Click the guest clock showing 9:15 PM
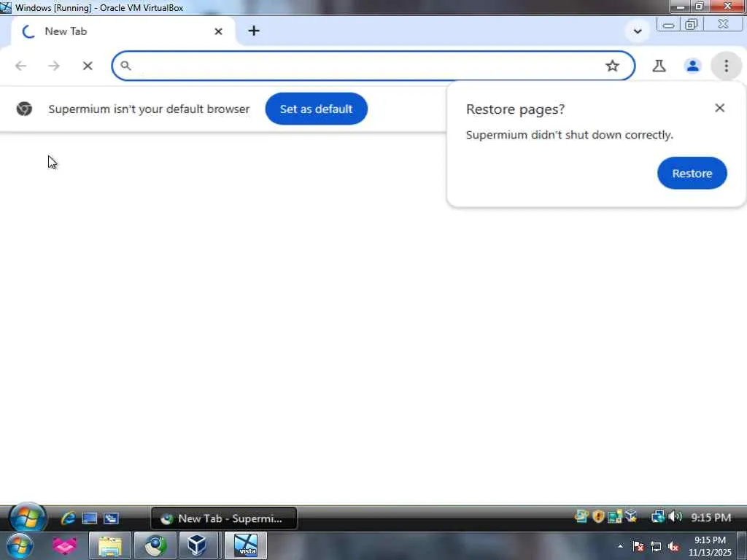The image size is (747, 560). click(711, 517)
